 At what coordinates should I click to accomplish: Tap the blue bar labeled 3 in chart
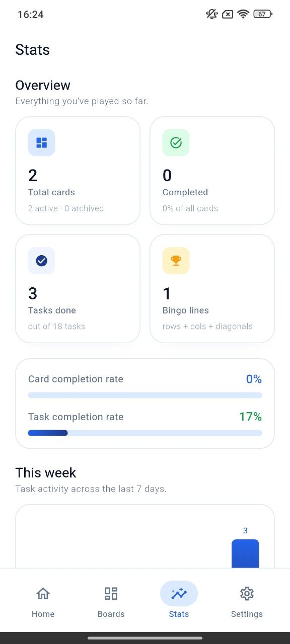245,553
